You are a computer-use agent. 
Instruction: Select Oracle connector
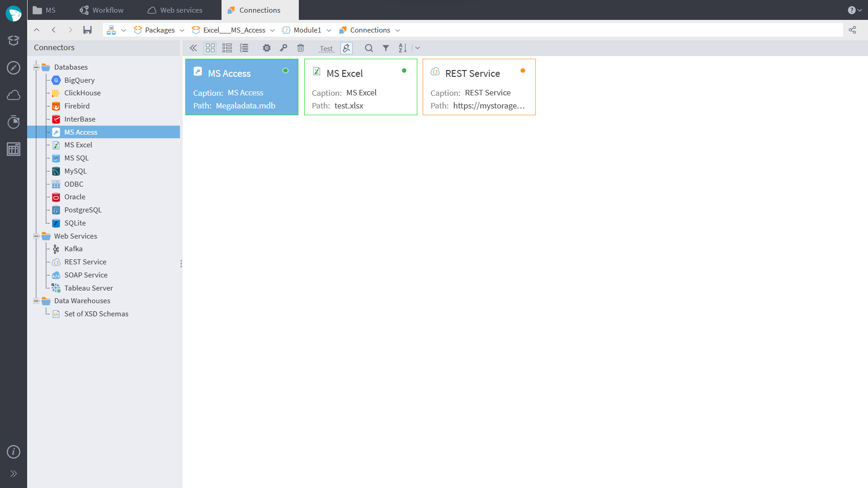coord(75,197)
